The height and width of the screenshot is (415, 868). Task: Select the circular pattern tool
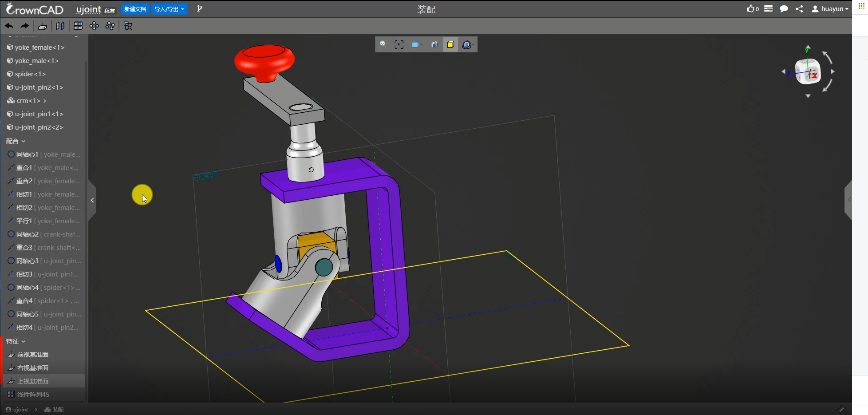tap(94, 26)
